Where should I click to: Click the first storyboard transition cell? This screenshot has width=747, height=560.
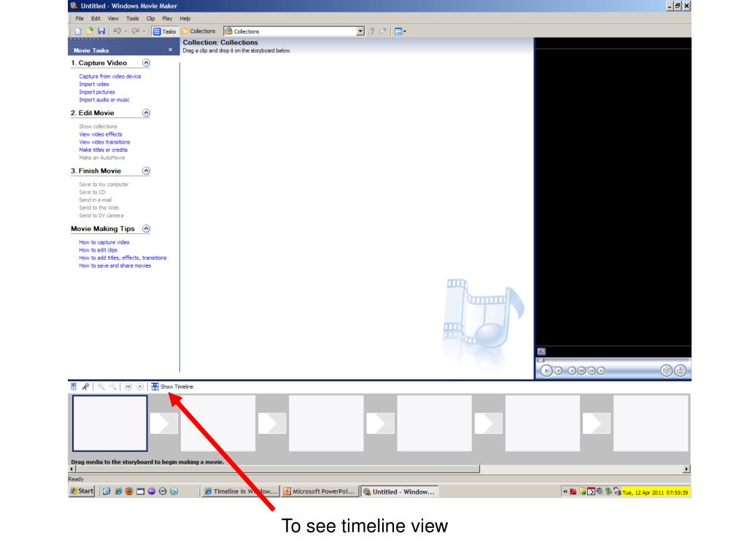coord(164,424)
